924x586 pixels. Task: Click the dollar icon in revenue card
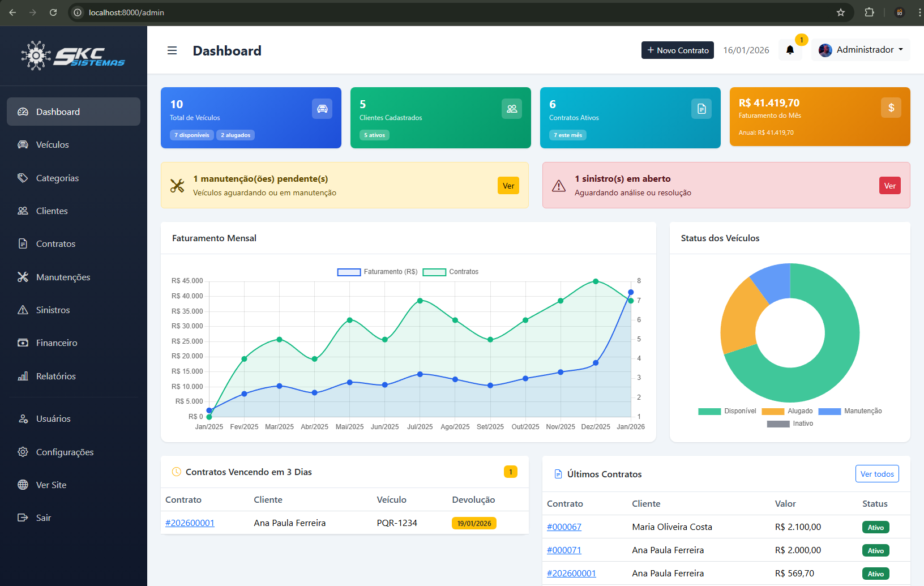(x=891, y=108)
